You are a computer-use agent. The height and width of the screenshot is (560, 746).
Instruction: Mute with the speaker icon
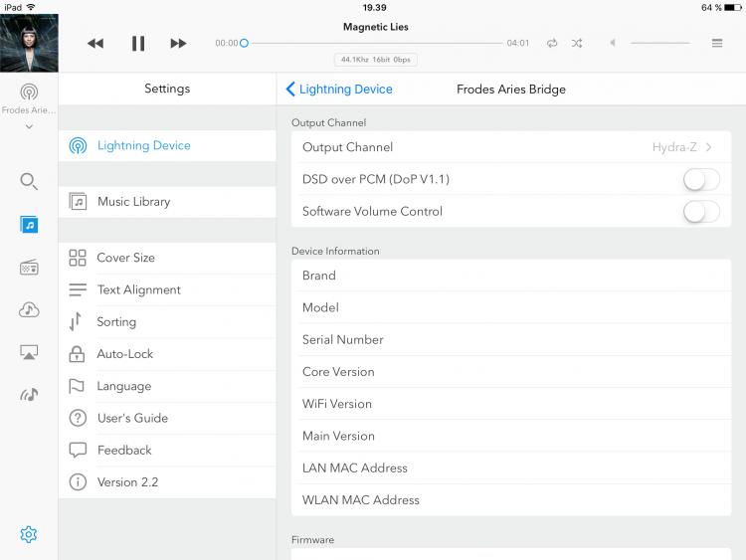(613, 43)
